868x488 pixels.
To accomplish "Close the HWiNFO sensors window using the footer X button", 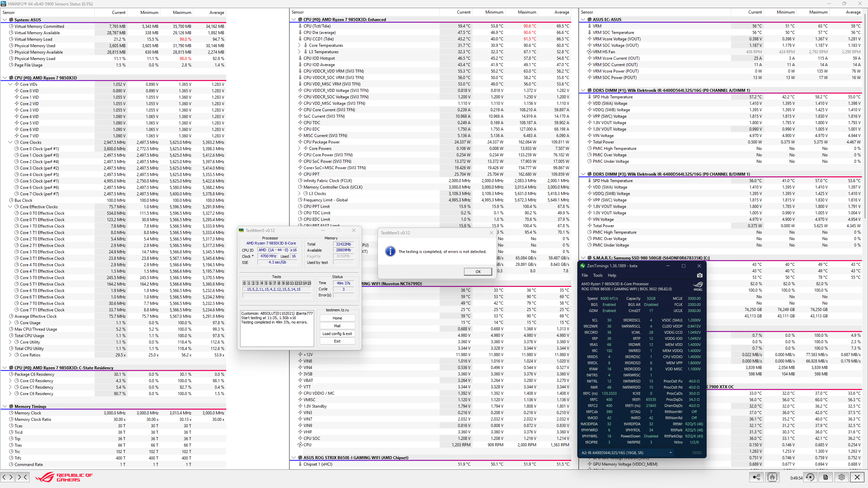I will [x=857, y=477].
